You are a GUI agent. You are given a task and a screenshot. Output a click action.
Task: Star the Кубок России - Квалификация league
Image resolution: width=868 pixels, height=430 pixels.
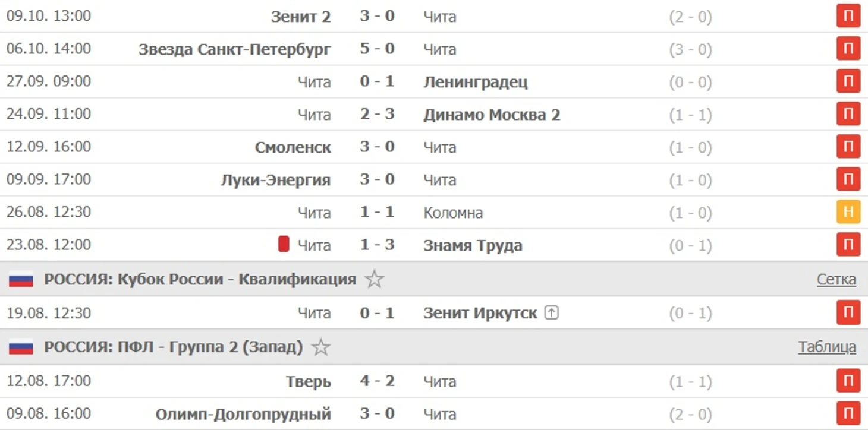[x=374, y=279]
